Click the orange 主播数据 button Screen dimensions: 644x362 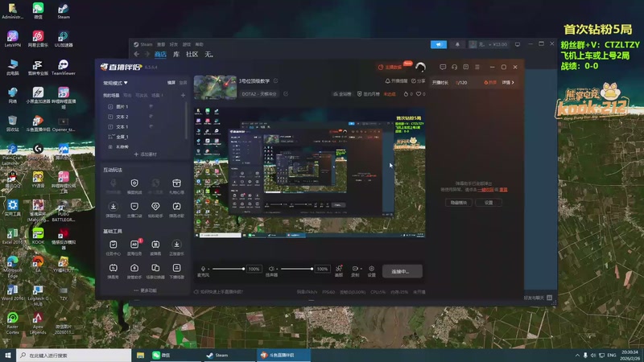pyautogui.click(x=390, y=67)
